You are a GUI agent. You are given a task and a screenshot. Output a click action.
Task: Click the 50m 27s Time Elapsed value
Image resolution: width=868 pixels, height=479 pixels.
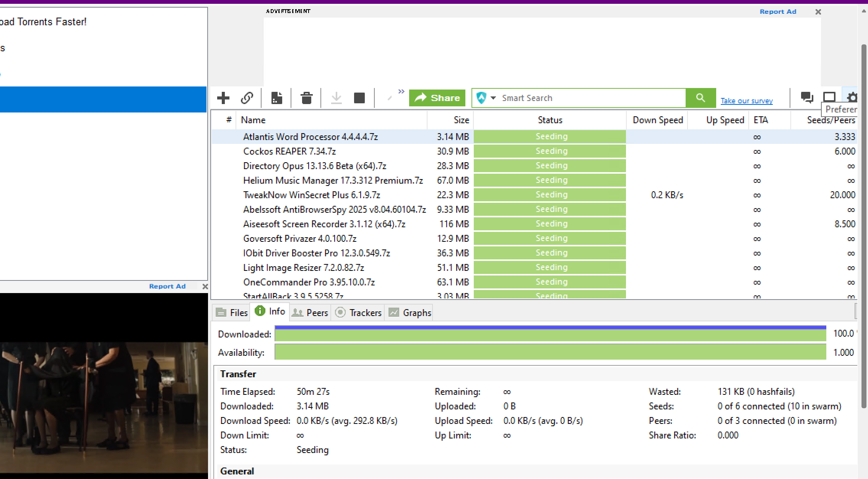313,392
